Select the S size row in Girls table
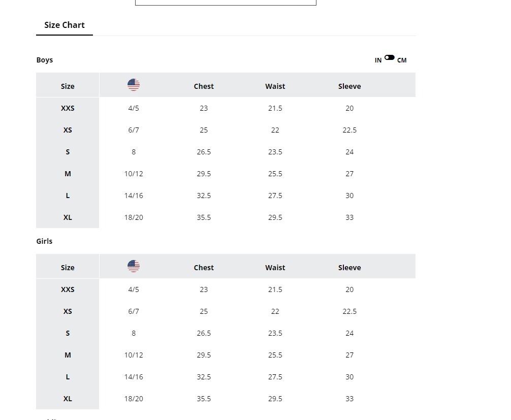 pyautogui.click(x=68, y=333)
